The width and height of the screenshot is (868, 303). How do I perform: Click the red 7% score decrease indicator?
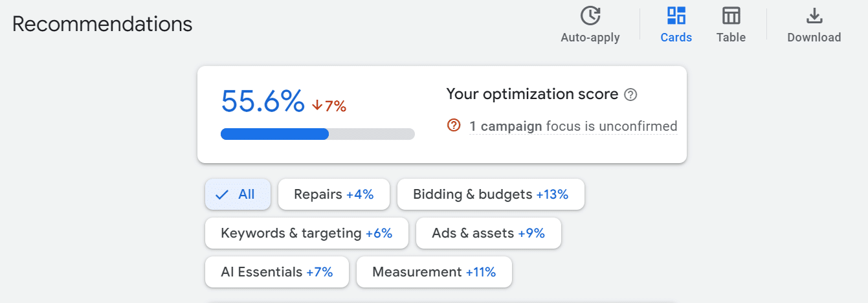[329, 106]
